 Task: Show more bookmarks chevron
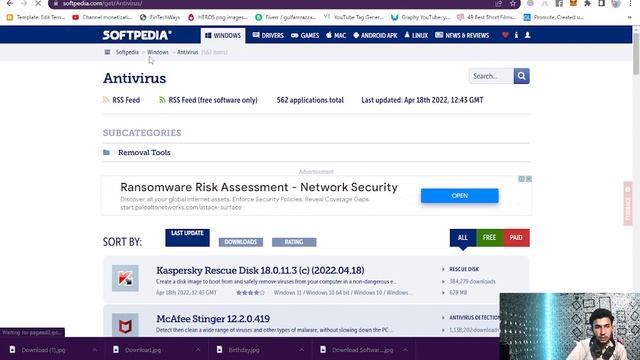click(629, 17)
